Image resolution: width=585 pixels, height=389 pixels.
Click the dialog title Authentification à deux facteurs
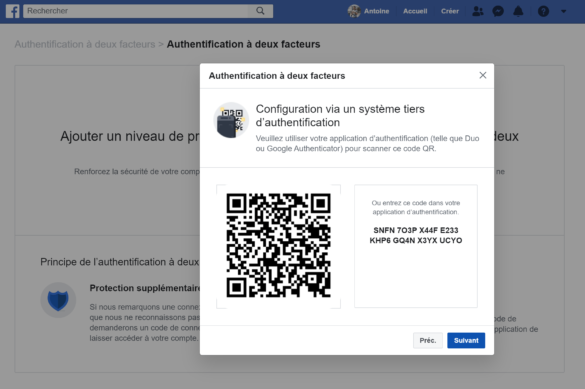[x=277, y=76]
